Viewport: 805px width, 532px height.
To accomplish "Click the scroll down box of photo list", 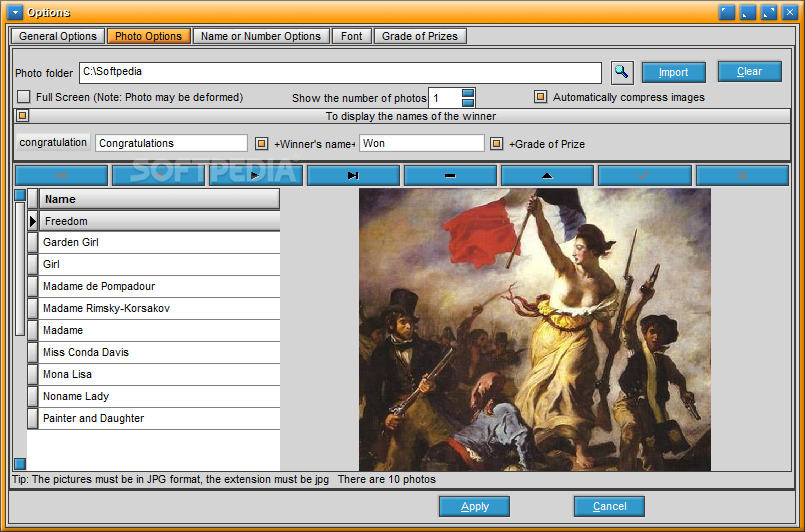I will pos(20,464).
